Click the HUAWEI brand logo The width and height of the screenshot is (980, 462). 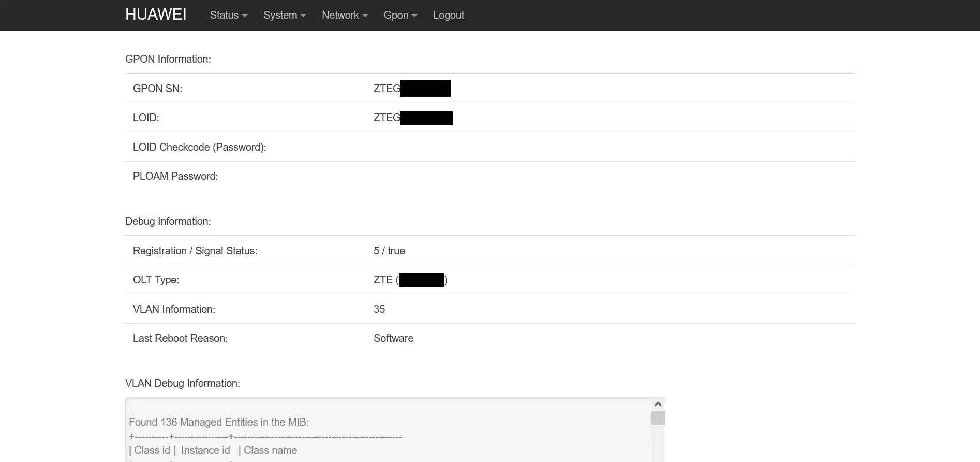pyautogui.click(x=156, y=15)
